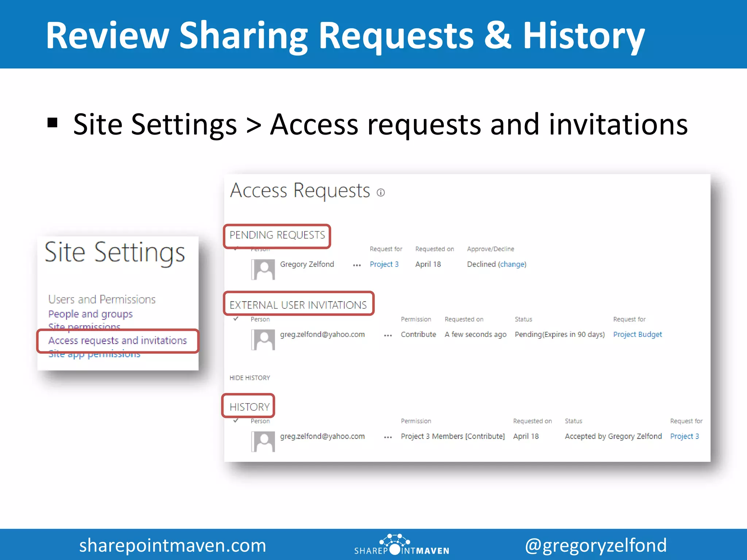Click greg.zelfond@yahoo.com in History section

pyautogui.click(x=322, y=436)
